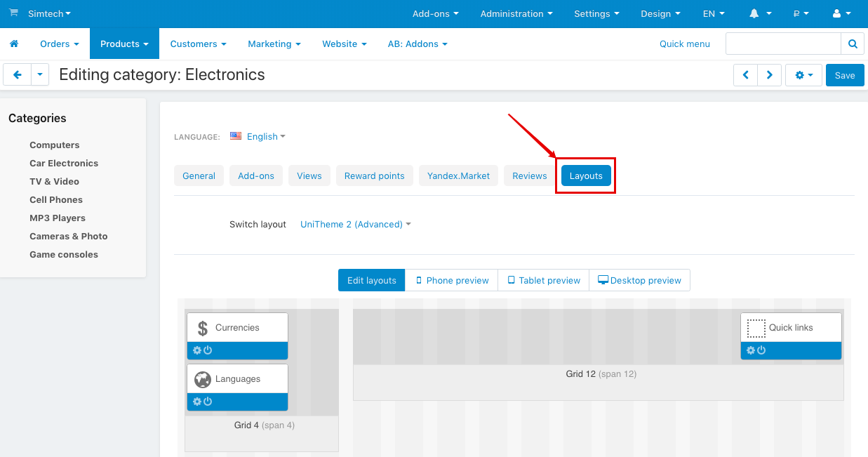Open the Products menu

pyautogui.click(x=124, y=44)
